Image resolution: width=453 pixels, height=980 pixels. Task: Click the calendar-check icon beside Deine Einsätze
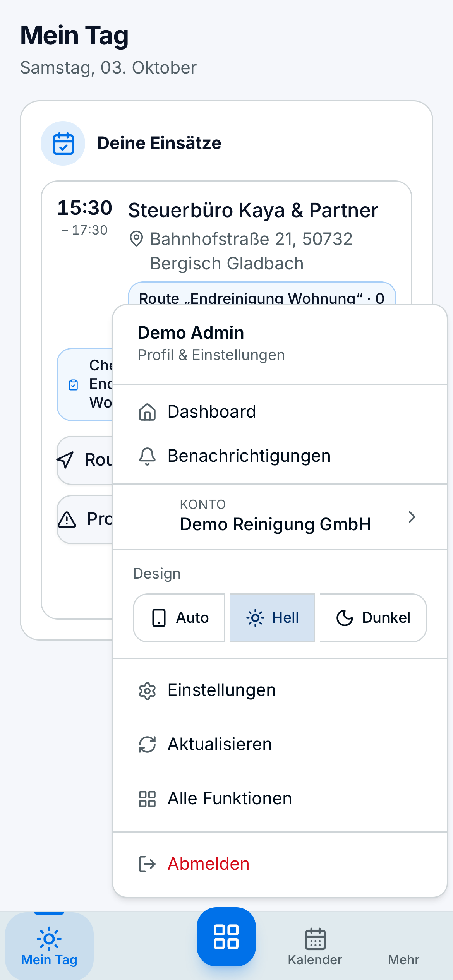[x=63, y=144]
